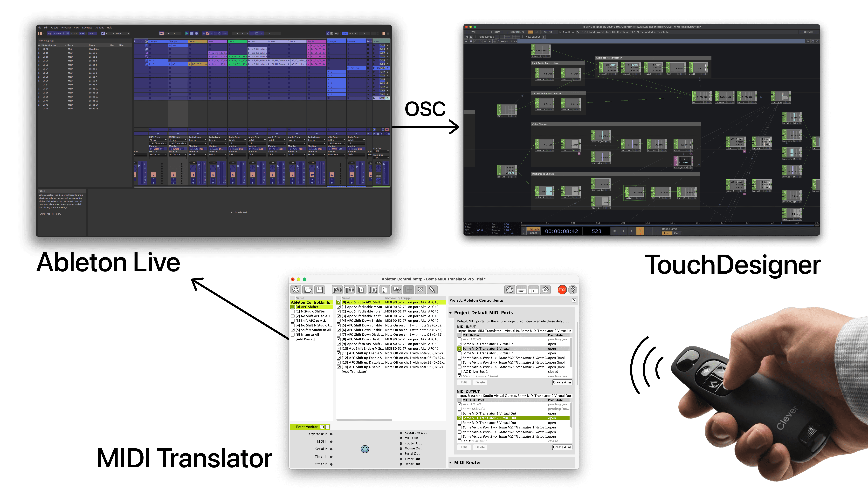
Task: Click the Add Translator entry
Action: [x=354, y=372]
